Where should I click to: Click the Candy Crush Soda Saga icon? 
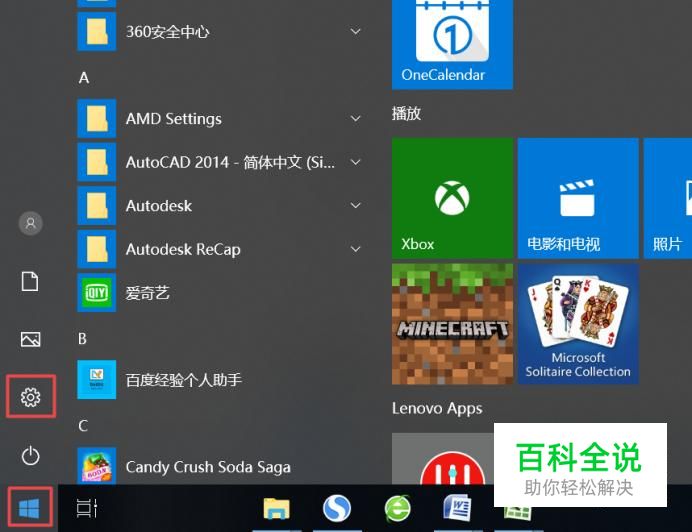point(97,466)
